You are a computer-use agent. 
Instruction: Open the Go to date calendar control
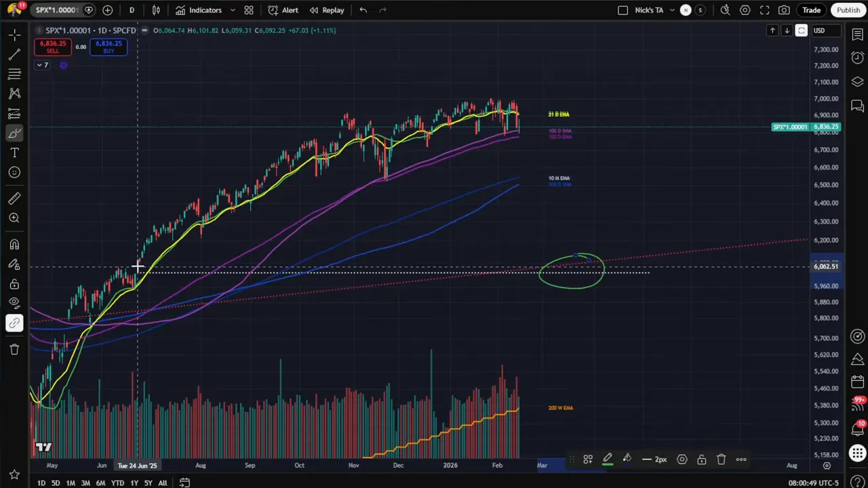184,483
